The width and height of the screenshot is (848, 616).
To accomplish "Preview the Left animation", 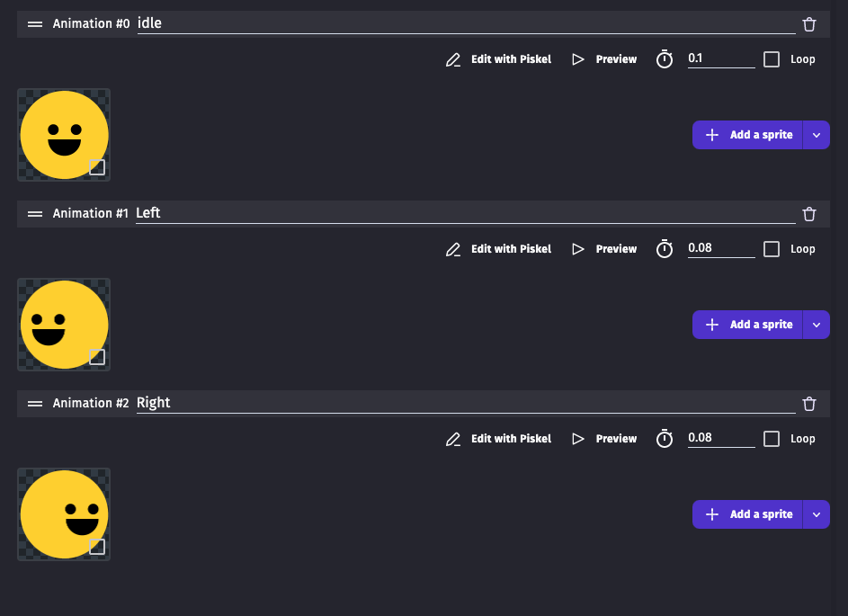I will click(x=605, y=249).
